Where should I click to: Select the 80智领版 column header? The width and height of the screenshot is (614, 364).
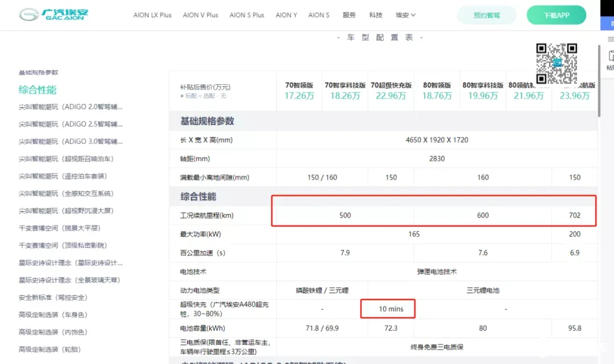click(437, 85)
